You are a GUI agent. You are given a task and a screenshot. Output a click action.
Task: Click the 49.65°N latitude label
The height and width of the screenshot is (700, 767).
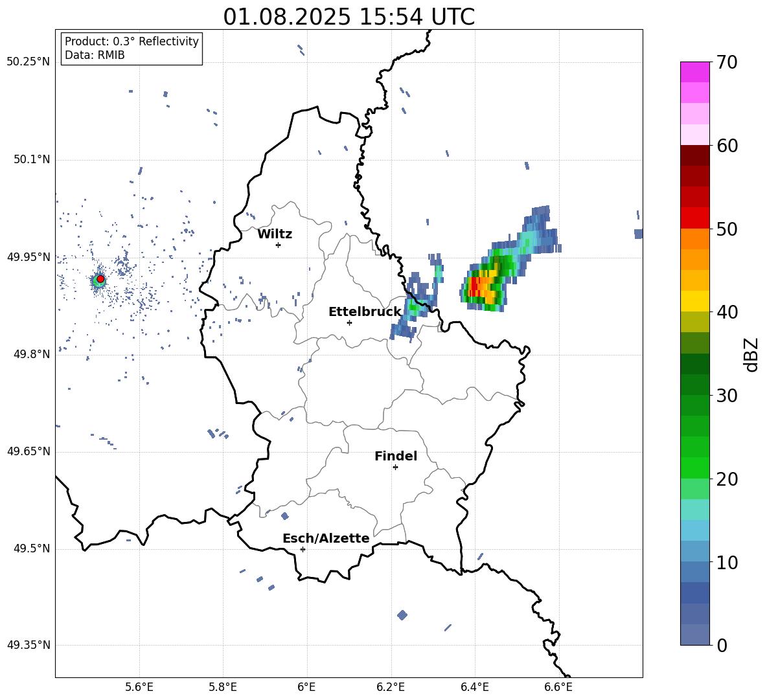pos(29,451)
